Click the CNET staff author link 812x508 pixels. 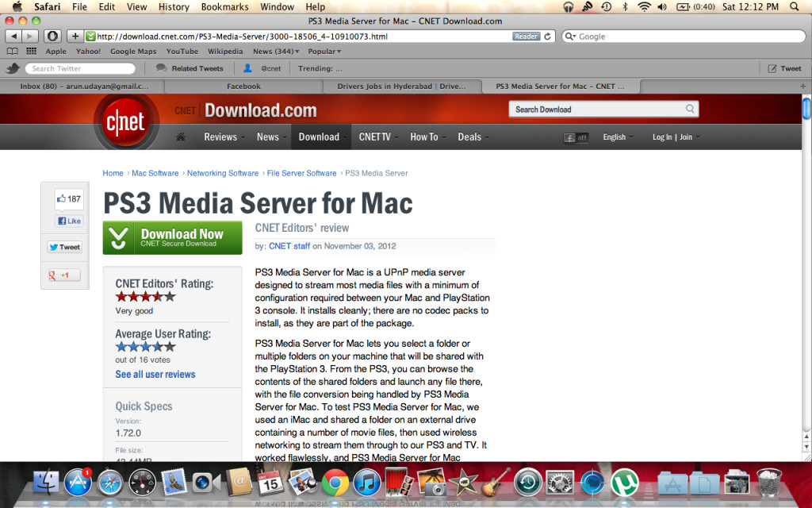[289, 246]
